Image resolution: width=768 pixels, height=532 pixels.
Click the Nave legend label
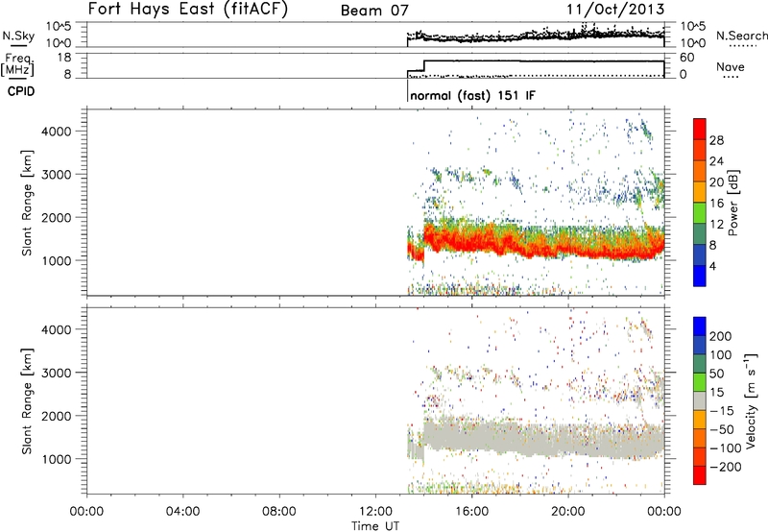coord(731,66)
